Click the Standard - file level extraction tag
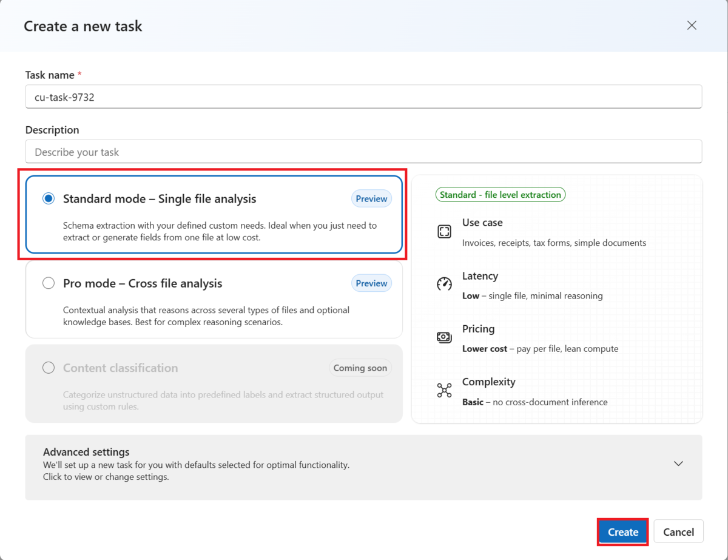The width and height of the screenshot is (728, 560). 500,195
